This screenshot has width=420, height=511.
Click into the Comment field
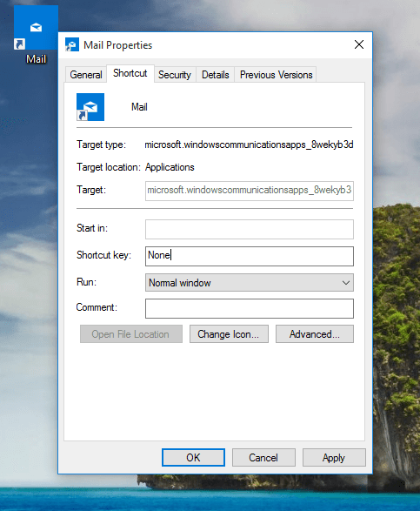click(x=249, y=309)
